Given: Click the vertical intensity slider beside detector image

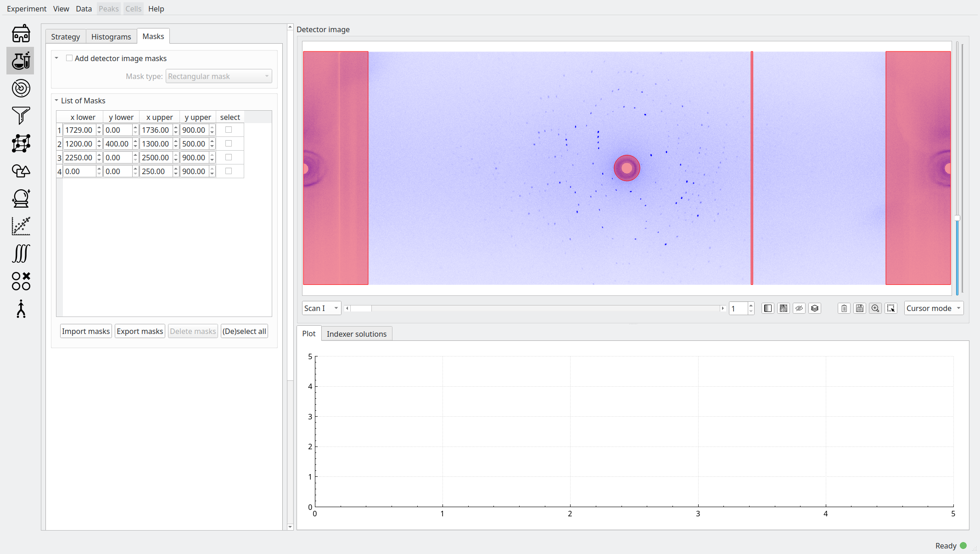Looking at the screenshot, I should coord(958,218).
